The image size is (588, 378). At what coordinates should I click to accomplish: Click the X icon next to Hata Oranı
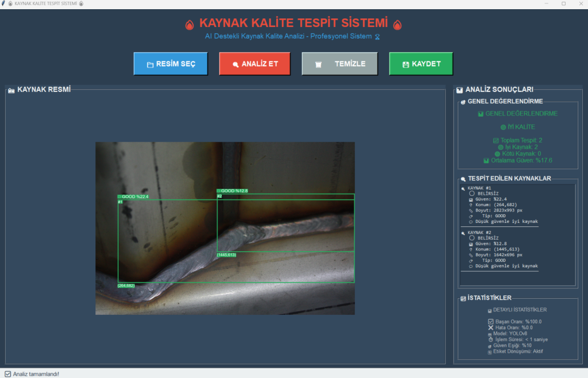[x=490, y=327]
